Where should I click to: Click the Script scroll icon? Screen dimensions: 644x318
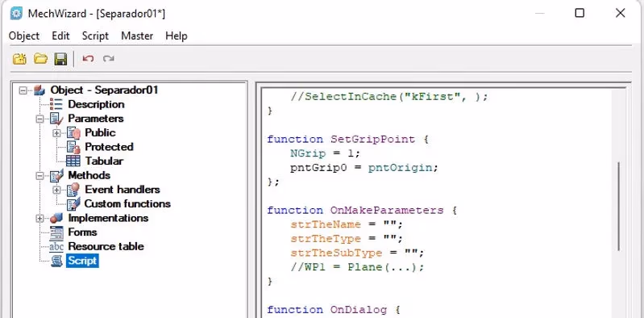(56, 261)
